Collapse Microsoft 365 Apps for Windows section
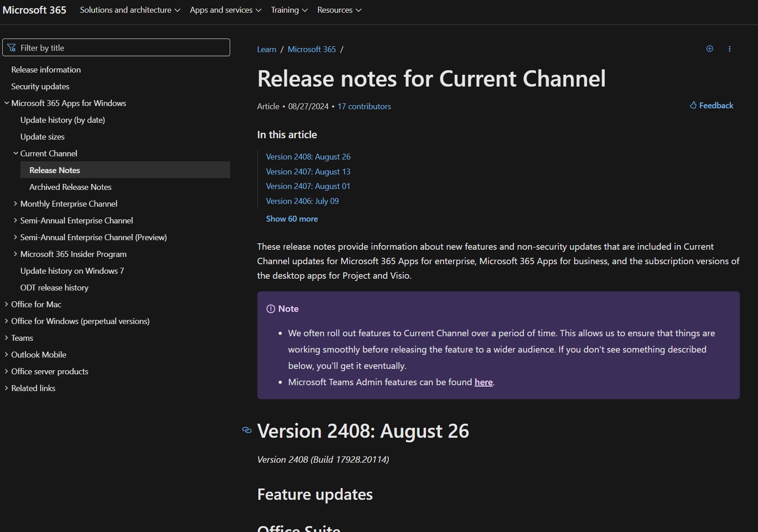 click(7, 103)
